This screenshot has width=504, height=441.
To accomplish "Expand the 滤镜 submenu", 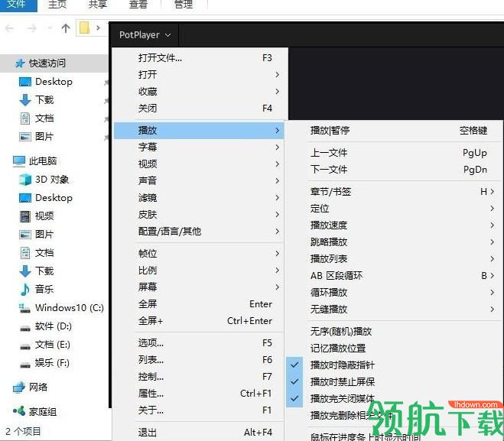I will 199,197.
